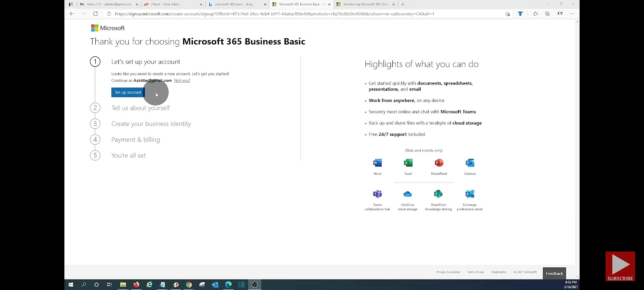
Task: Open File Explorer from the taskbar
Action: coord(123,285)
